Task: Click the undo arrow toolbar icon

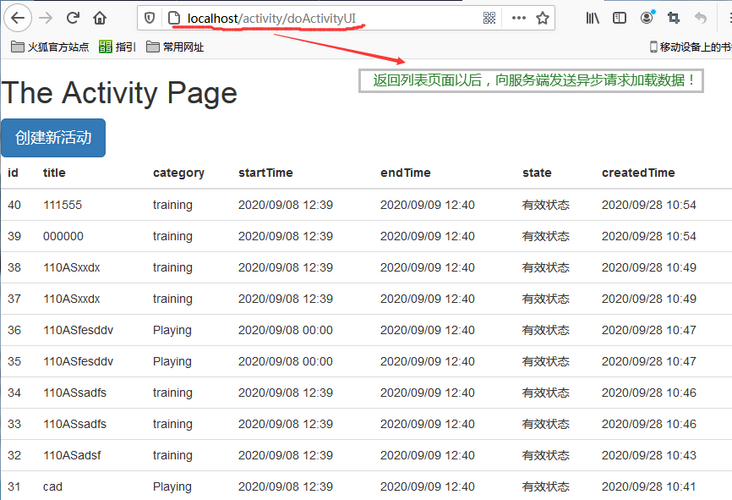Action: click(700, 18)
